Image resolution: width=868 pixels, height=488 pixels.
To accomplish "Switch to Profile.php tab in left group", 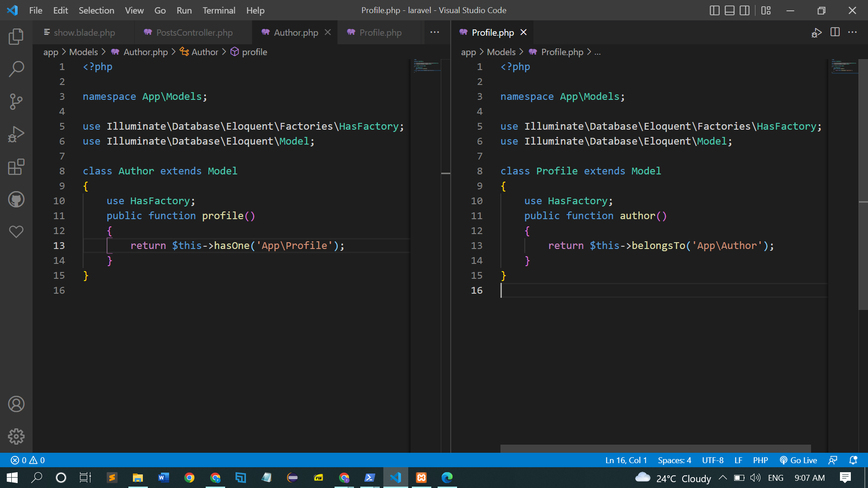I will [380, 33].
